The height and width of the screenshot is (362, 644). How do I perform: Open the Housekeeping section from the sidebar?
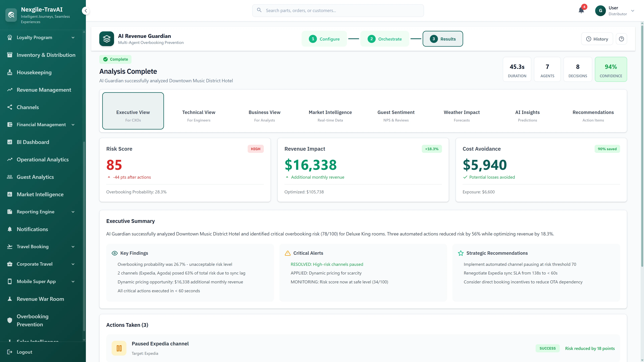pos(34,72)
